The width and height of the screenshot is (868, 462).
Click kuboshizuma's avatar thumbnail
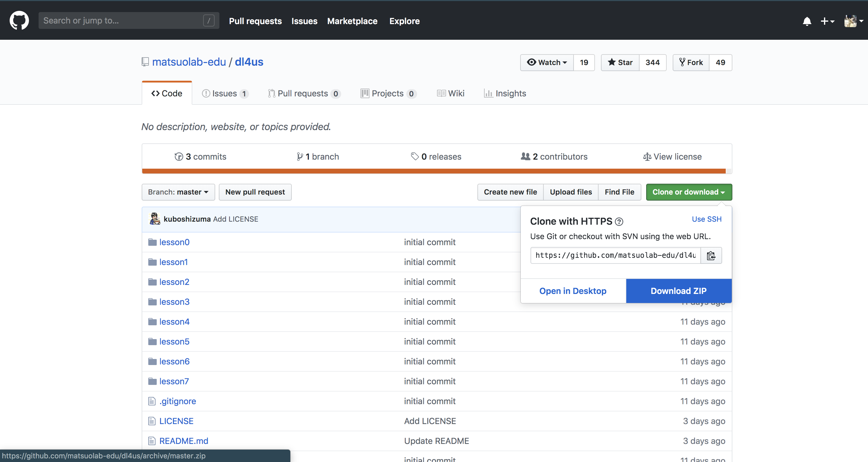(x=155, y=219)
